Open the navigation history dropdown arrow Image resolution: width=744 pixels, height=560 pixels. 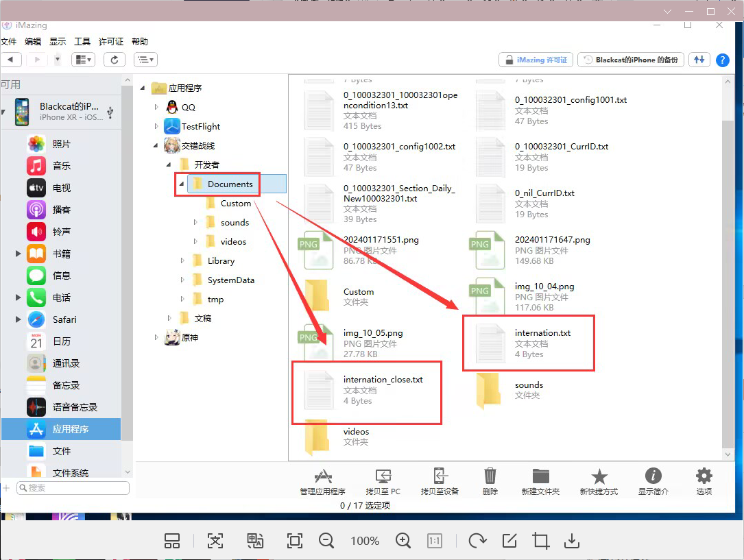pyautogui.click(x=58, y=60)
